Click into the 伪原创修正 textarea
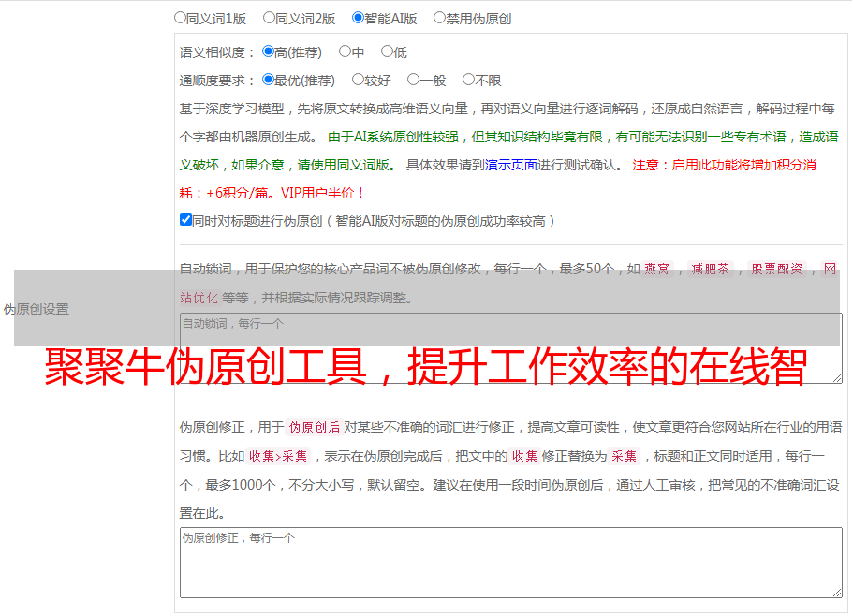This screenshot has height=616, width=853. click(x=511, y=563)
